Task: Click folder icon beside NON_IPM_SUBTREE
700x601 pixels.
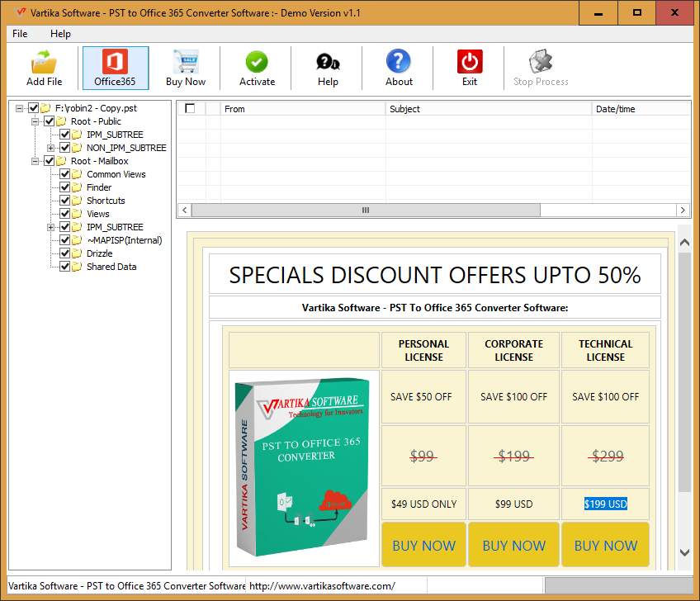Action: point(77,148)
